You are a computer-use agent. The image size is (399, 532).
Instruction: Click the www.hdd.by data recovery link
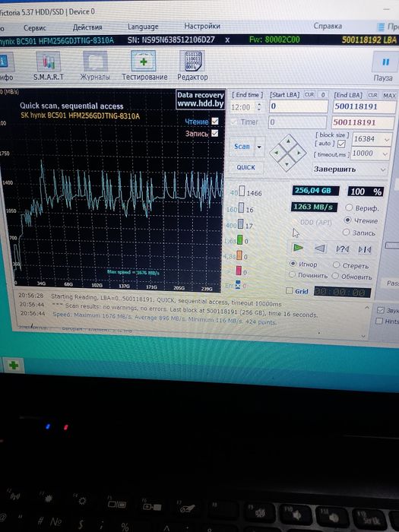(x=200, y=103)
